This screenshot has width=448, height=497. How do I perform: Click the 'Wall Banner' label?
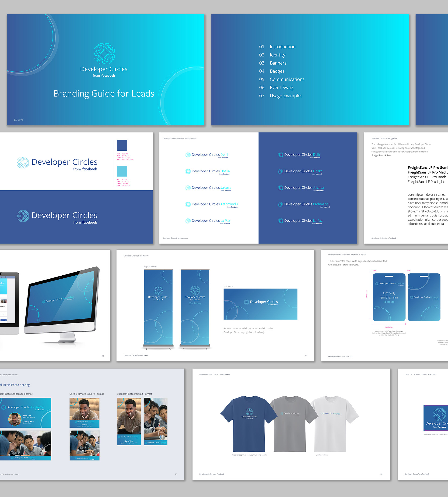tap(229, 286)
